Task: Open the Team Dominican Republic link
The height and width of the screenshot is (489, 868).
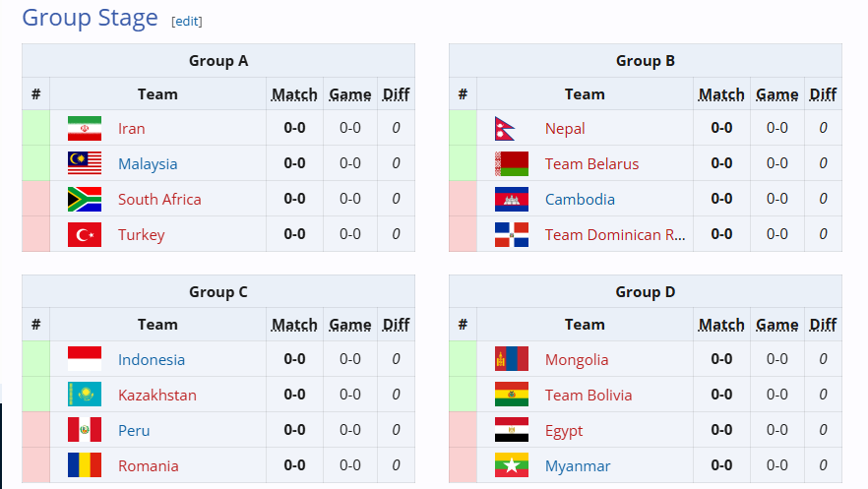Action: 615,235
